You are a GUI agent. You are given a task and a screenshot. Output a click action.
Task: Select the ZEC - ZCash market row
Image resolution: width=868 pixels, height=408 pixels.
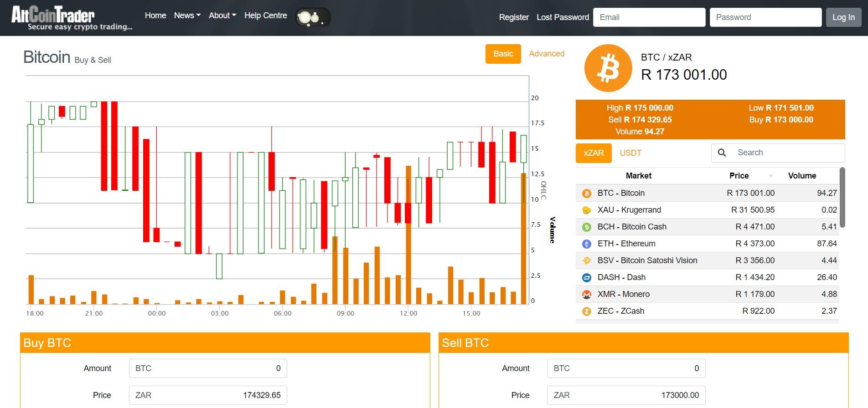click(x=708, y=311)
